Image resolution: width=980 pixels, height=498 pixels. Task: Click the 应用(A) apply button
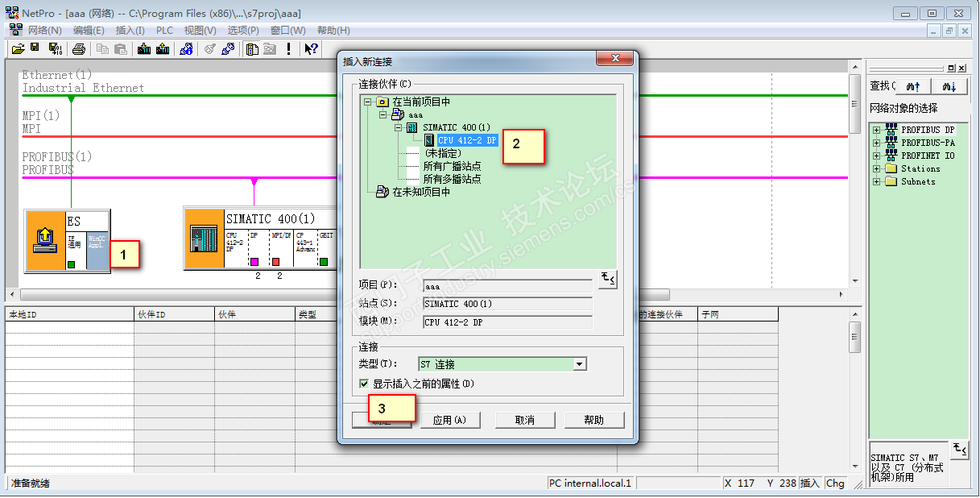tap(449, 420)
